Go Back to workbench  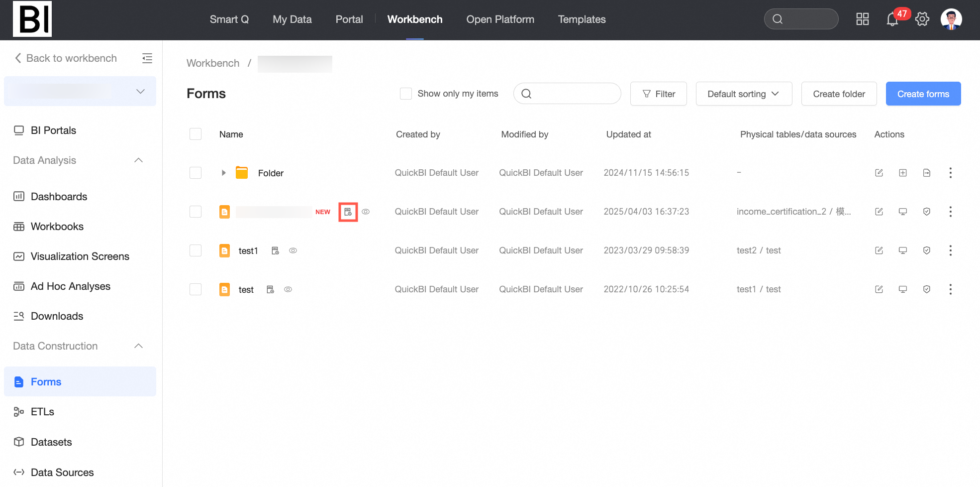pyautogui.click(x=66, y=58)
